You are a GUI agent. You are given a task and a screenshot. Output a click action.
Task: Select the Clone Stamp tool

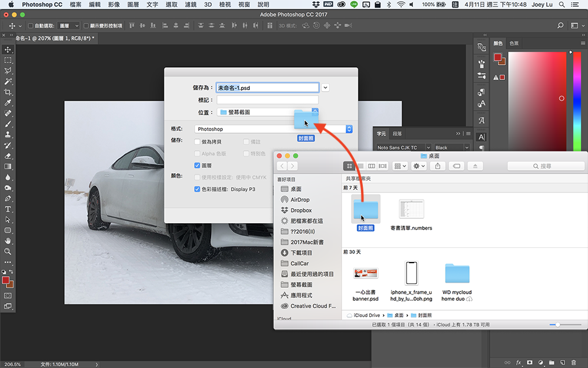[8, 134]
